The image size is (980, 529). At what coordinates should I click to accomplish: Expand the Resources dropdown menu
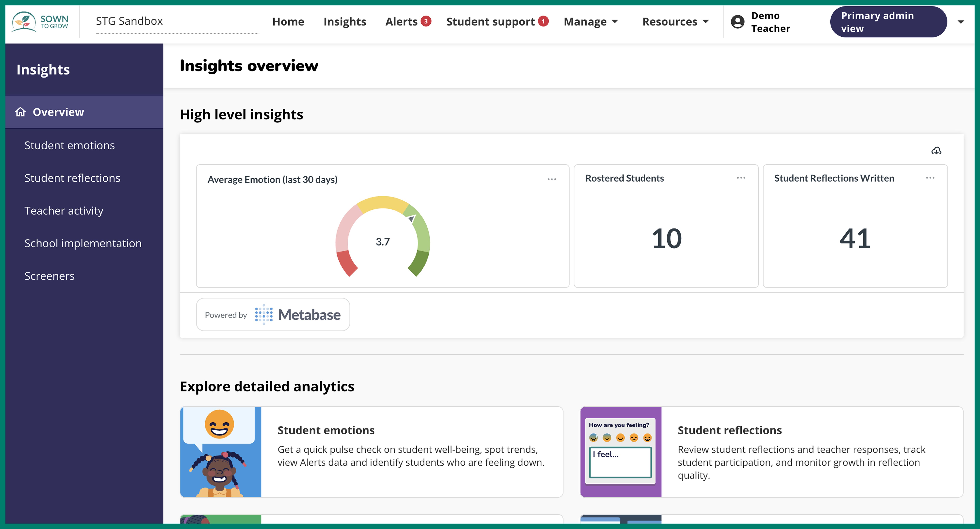676,22
